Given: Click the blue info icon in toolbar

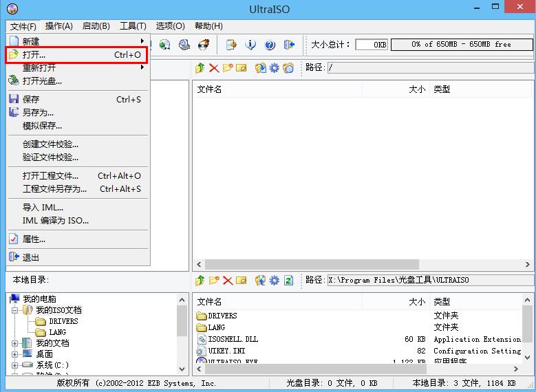Looking at the screenshot, I should [x=250, y=45].
